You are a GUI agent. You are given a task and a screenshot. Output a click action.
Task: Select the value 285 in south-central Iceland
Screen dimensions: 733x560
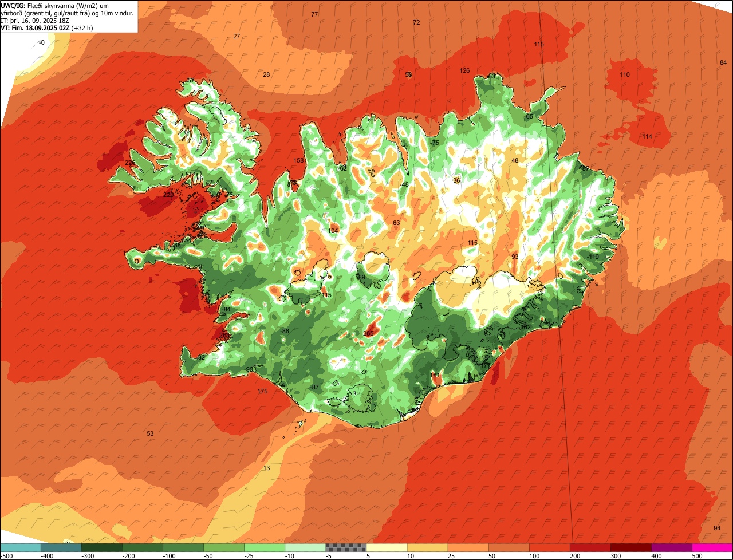(x=368, y=333)
